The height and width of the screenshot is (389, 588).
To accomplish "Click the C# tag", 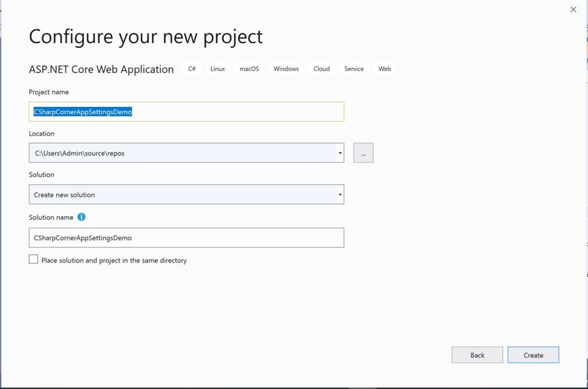I will point(192,69).
